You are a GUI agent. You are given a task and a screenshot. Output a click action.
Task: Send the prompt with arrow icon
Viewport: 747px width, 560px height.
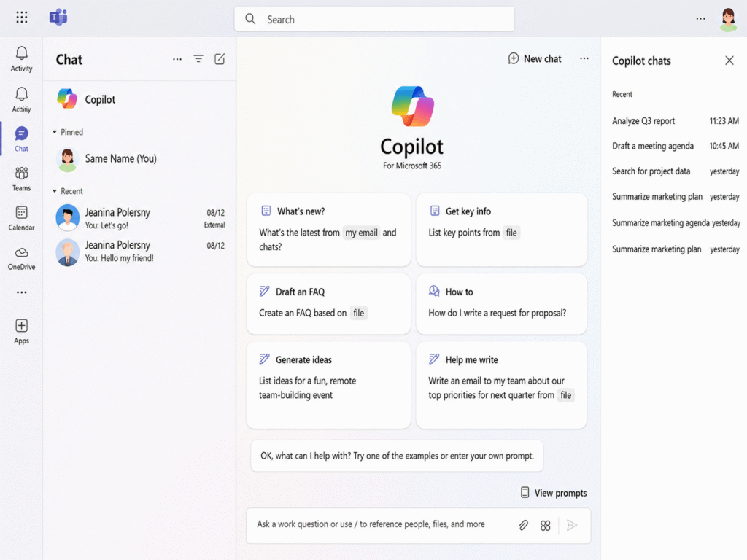click(x=572, y=525)
